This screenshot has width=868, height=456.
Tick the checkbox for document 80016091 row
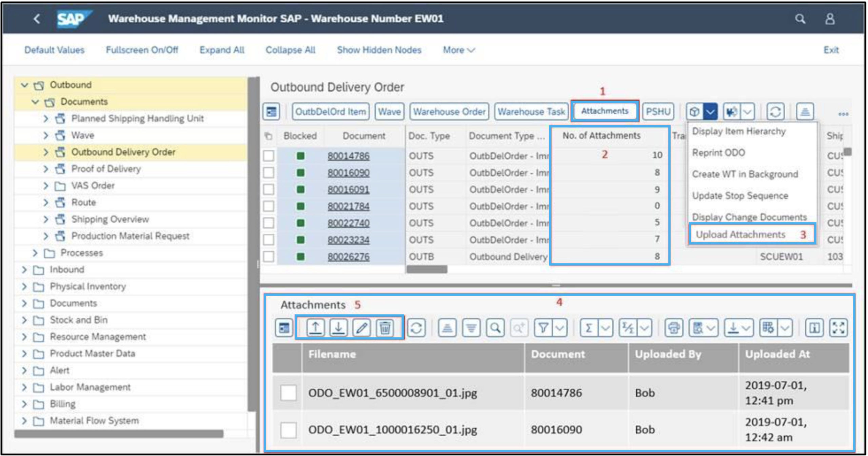point(269,189)
